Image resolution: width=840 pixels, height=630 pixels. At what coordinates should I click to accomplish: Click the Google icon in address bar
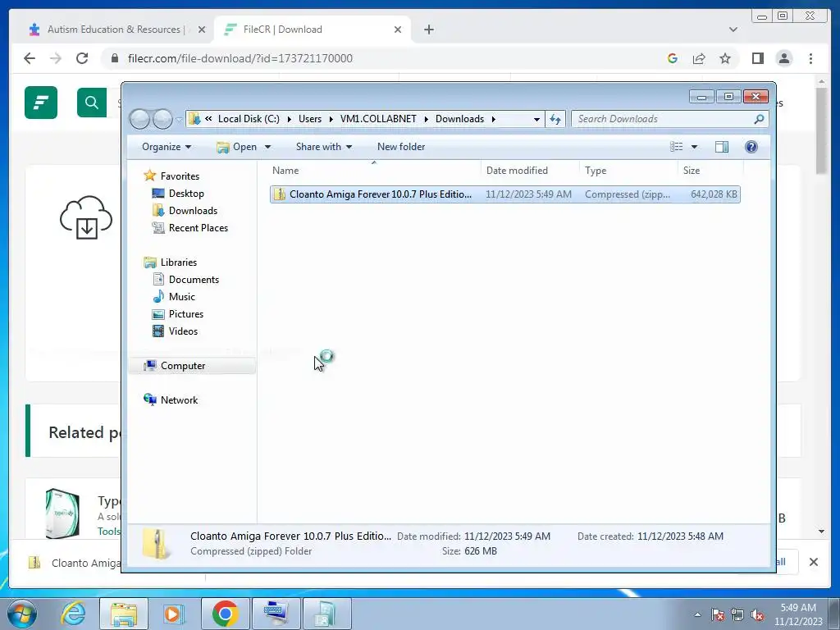[x=673, y=58]
